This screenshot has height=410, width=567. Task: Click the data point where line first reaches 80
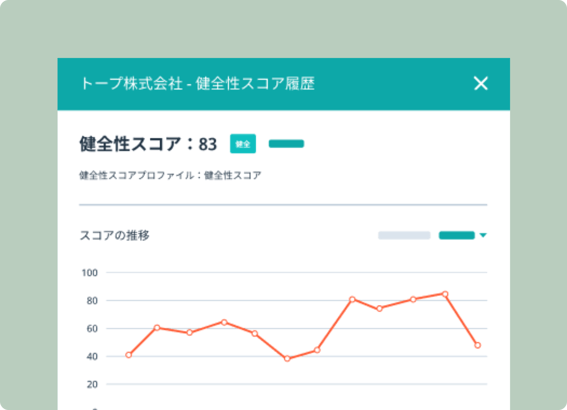pyautogui.click(x=352, y=299)
